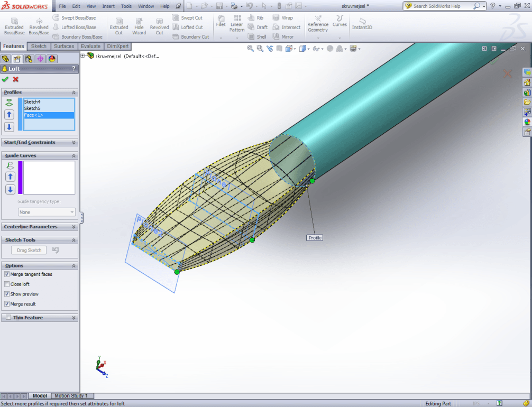This screenshot has height=407, width=532.
Task: Collapse the Sketch Tools section
Action: (74, 240)
